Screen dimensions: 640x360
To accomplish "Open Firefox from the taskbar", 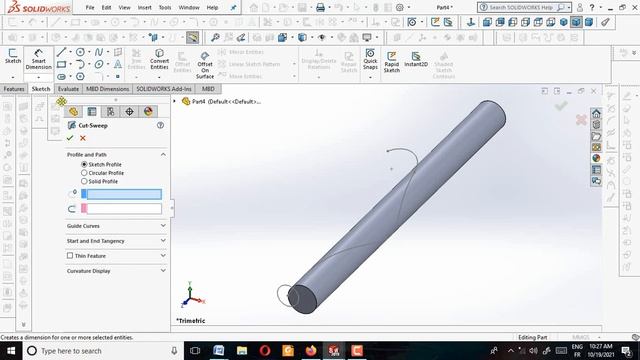I will click(311, 351).
